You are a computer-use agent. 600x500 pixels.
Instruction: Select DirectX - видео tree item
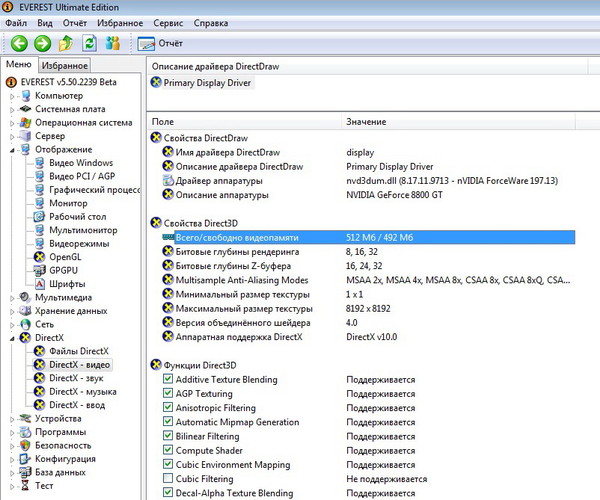click(79, 365)
